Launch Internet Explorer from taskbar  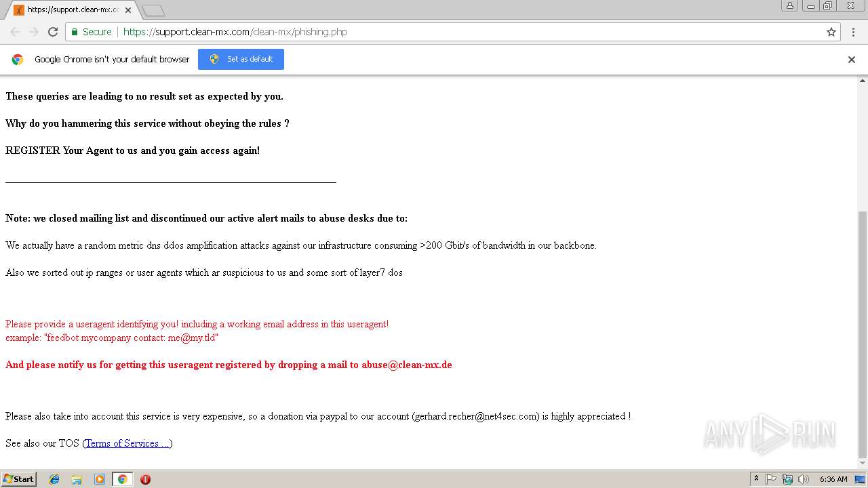[54, 479]
